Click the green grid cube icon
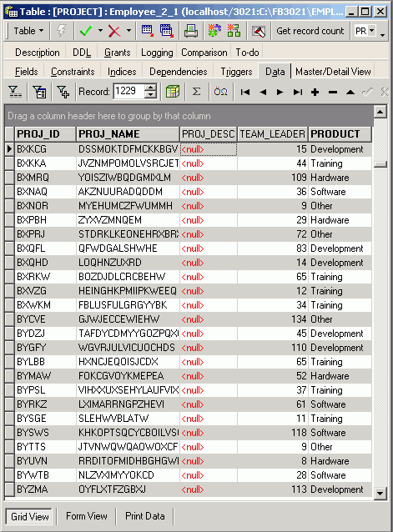The height and width of the screenshot is (532, 393). point(173,92)
